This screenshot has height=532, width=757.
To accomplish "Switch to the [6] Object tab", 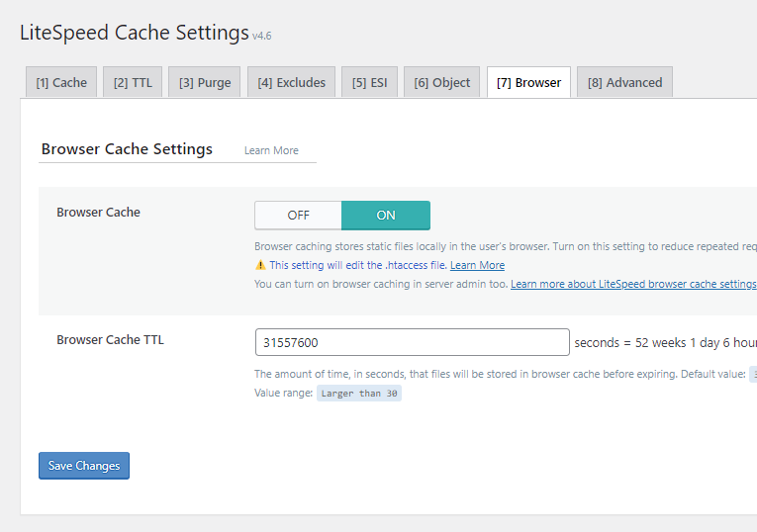I will pos(441,82).
